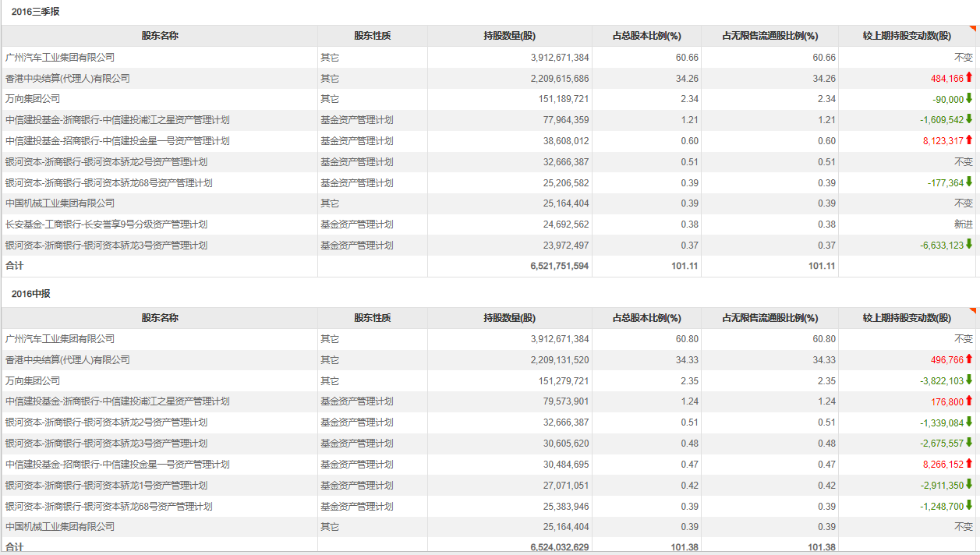Viewport: 980px width, 555px height.
Task: Click red up arrow next to 8,123,317
Action: [x=969, y=140]
